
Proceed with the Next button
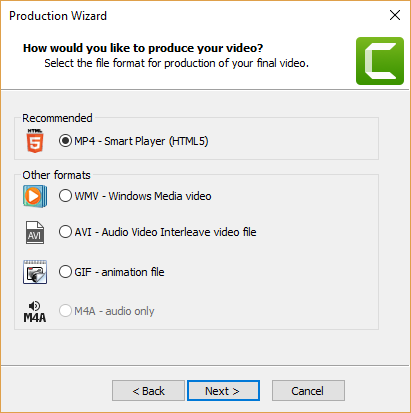(x=223, y=391)
